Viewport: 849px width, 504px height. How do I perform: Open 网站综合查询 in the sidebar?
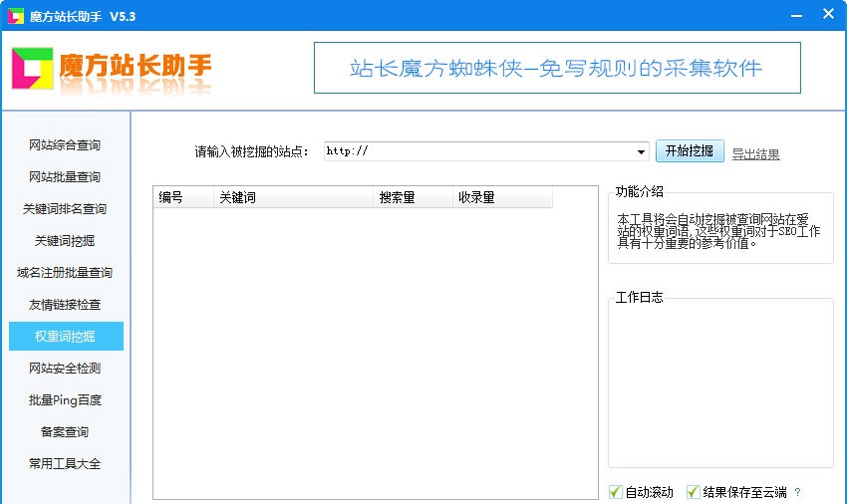pyautogui.click(x=65, y=145)
